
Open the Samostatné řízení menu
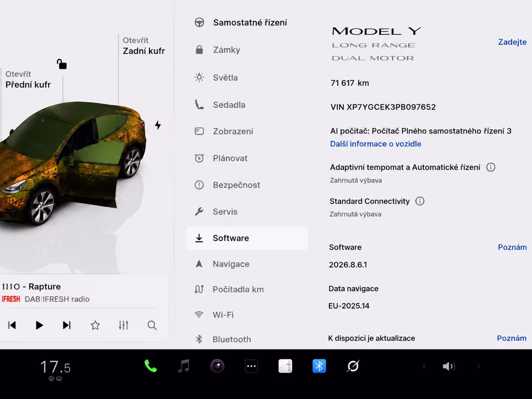tap(247, 22)
